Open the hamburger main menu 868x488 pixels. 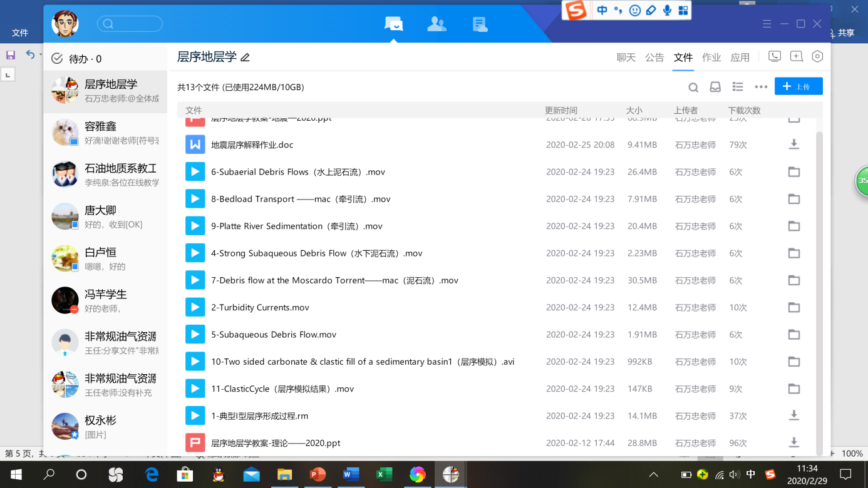click(x=767, y=24)
